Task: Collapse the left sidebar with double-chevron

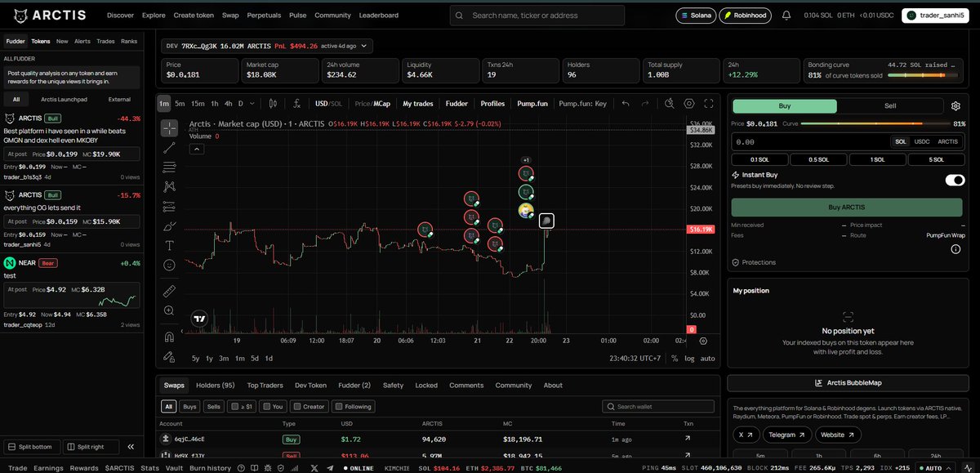Action: pyautogui.click(x=130, y=447)
